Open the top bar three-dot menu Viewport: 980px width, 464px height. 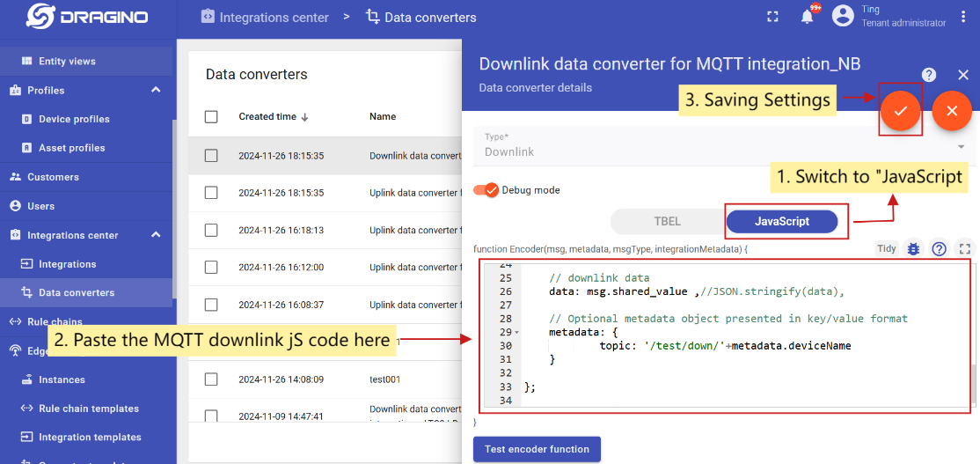[x=963, y=17]
